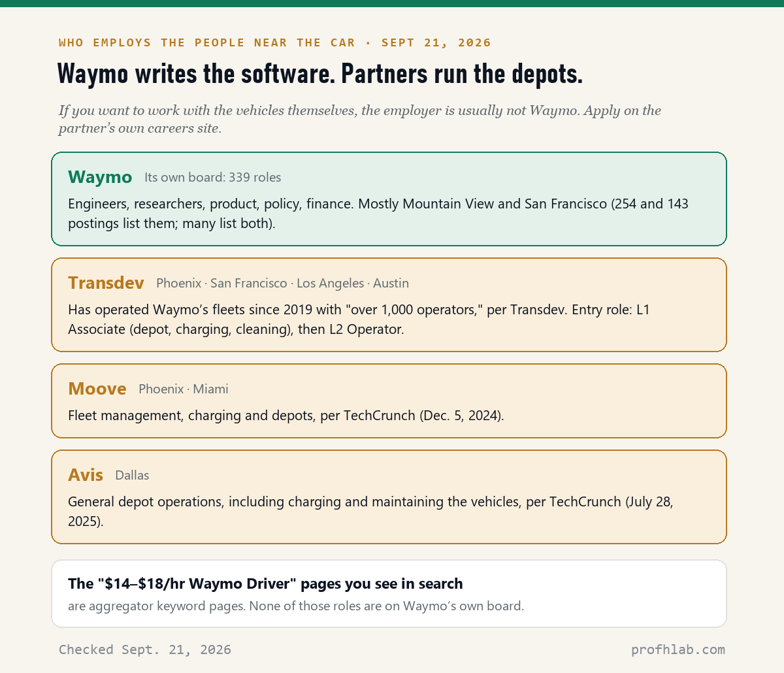784x673 pixels.
Task: Select the 'Moove' card title
Action: pyautogui.click(x=97, y=389)
